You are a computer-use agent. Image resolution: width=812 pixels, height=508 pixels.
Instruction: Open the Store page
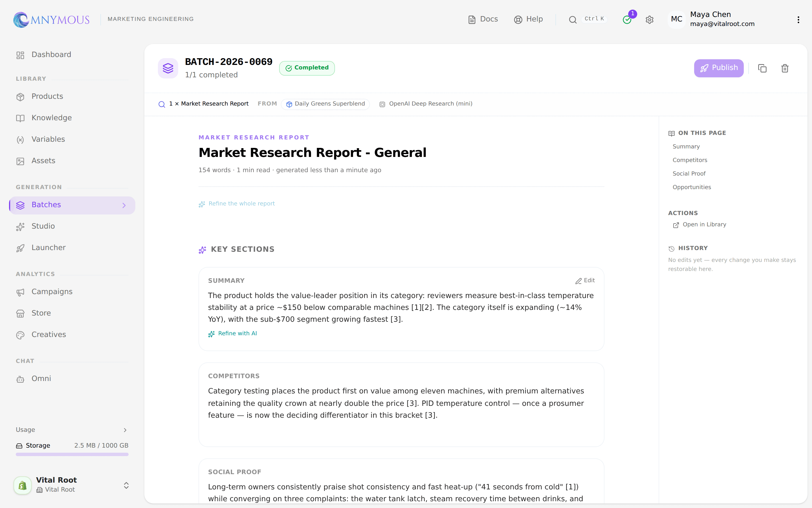click(x=72, y=314)
